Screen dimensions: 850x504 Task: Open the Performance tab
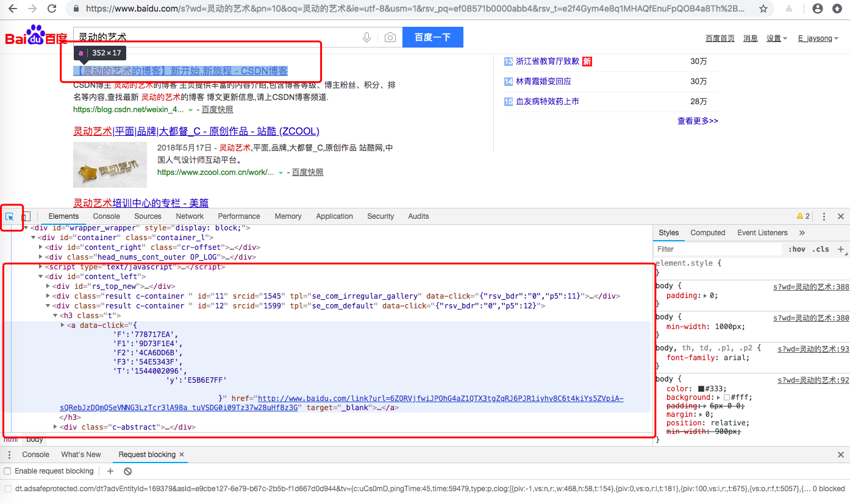tap(239, 216)
